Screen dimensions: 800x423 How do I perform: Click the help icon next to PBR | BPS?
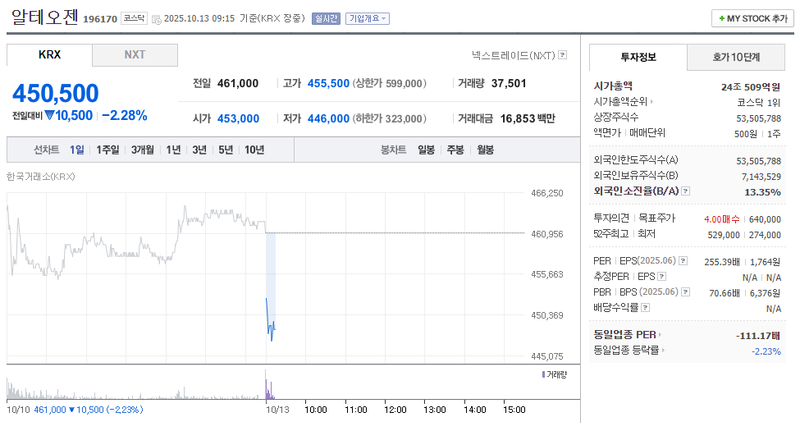(x=685, y=292)
